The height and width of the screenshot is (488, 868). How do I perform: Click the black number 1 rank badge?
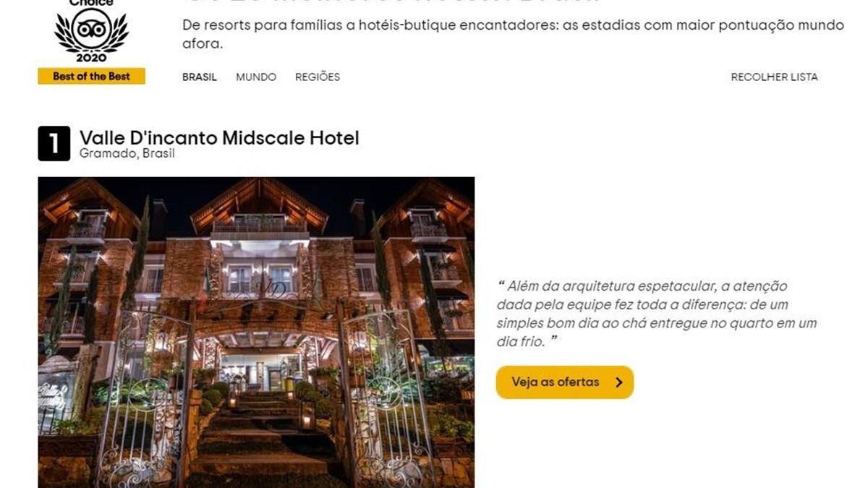(x=54, y=144)
